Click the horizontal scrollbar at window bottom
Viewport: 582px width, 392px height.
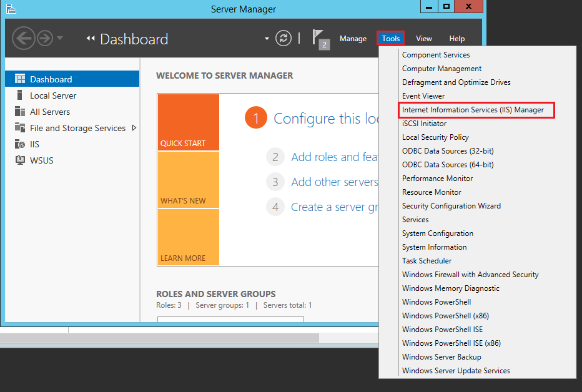click(x=159, y=338)
